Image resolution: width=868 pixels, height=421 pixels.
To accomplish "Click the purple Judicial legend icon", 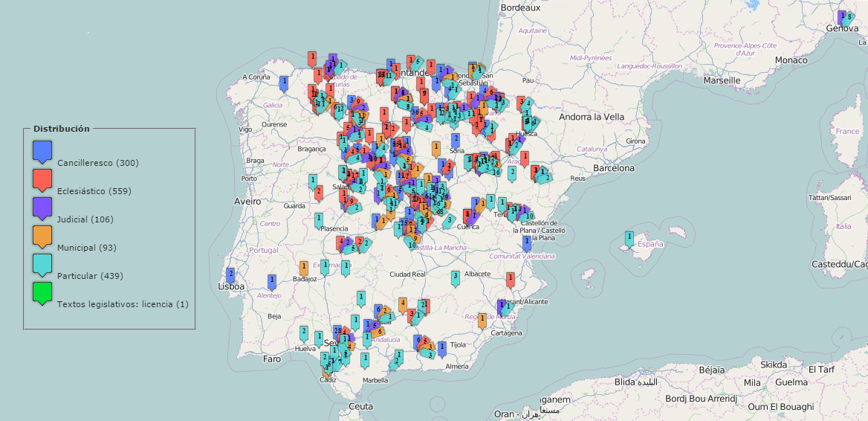I will click(42, 208).
